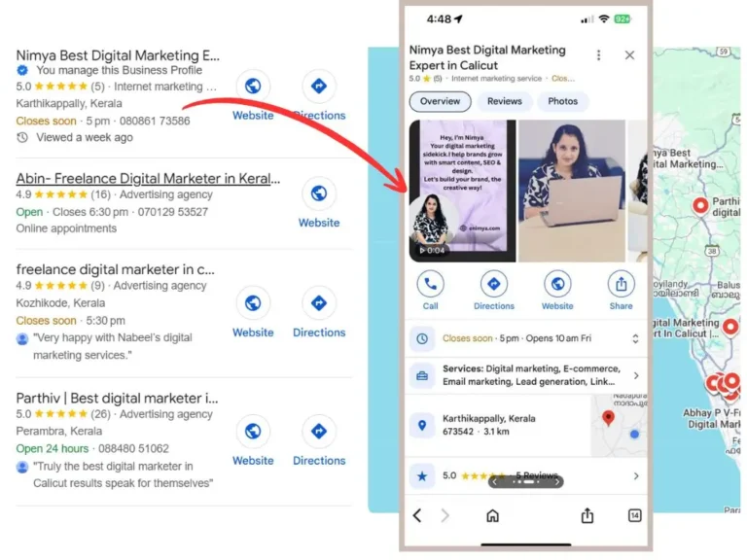The height and width of the screenshot is (560, 747).
Task: Click Nabeel's digital marketing review snippet
Action: coord(113,346)
